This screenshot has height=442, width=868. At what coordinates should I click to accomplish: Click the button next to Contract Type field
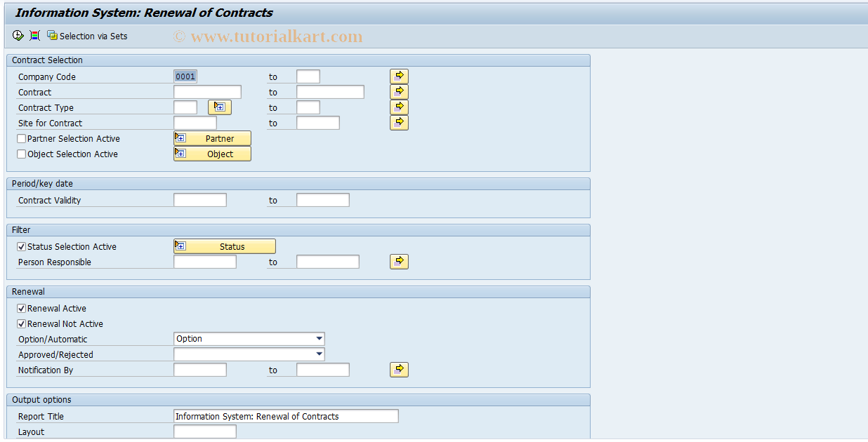[220, 107]
